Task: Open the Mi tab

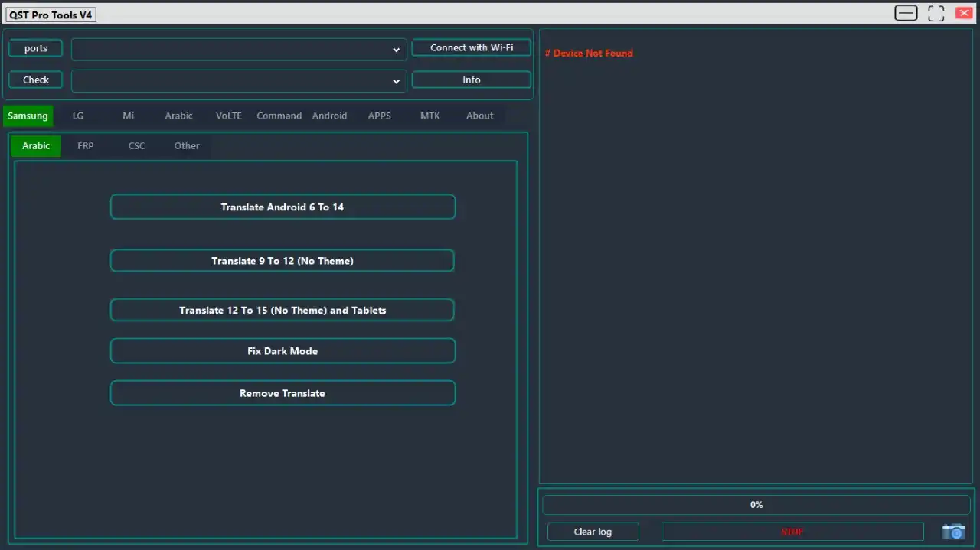Action: 128,116
